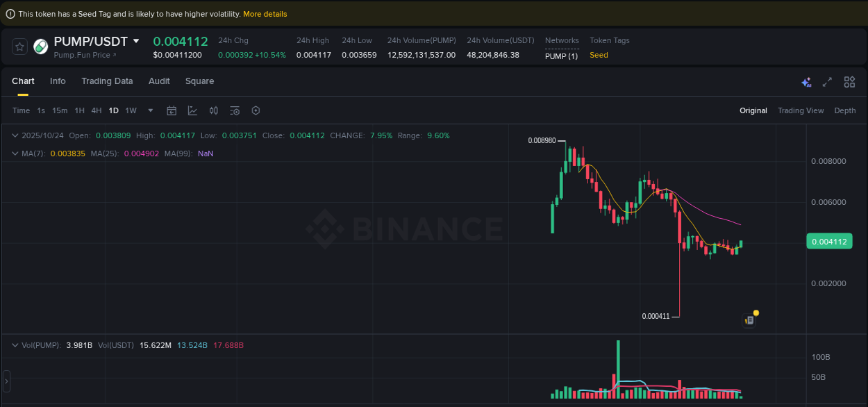
Task: Open the candlestick display settings
Action: coord(213,110)
